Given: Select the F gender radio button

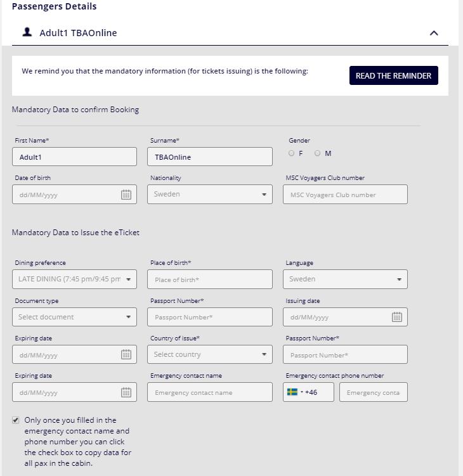Looking at the screenshot, I should click(x=291, y=153).
